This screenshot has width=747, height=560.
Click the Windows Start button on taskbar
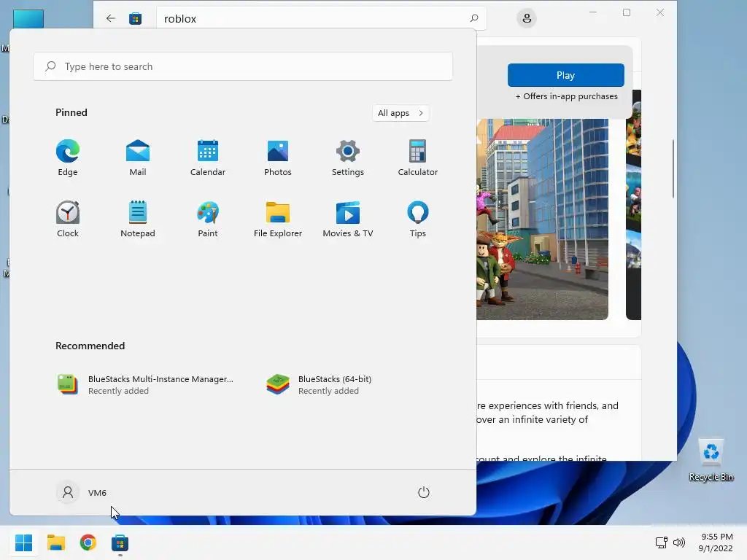pos(23,542)
